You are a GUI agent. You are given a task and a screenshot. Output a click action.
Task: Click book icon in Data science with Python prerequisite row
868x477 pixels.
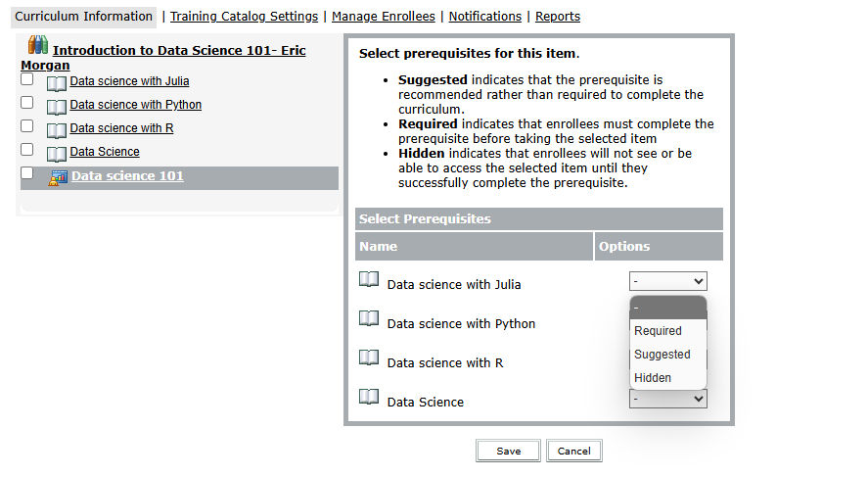369,319
